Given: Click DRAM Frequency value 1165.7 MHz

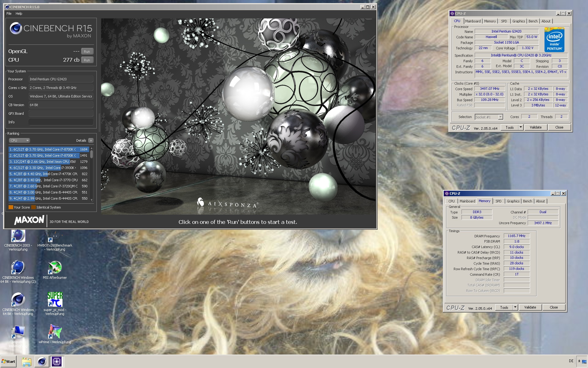Looking at the screenshot, I should pyautogui.click(x=517, y=236).
